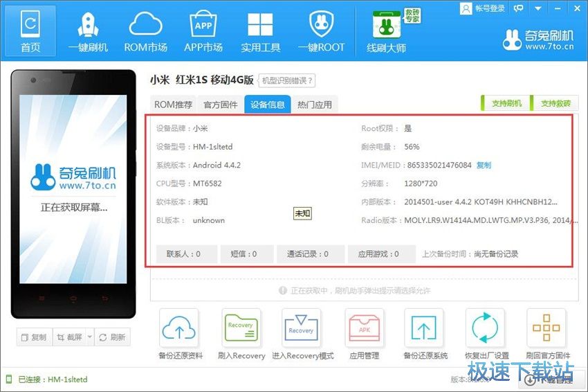Click 支持刷机 green badge
Image resolution: width=588 pixels, height=392 pixels.
(506, 103)
